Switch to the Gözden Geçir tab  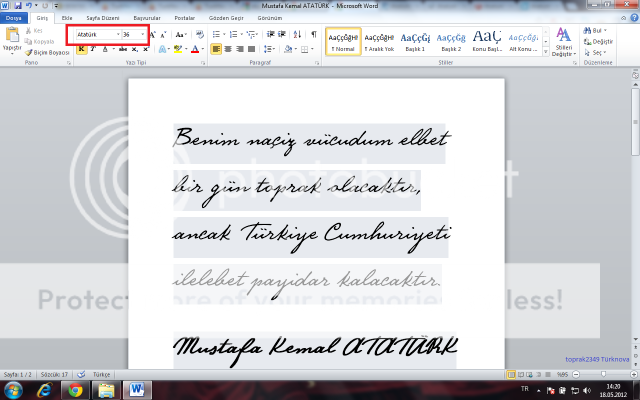point(226,18)
